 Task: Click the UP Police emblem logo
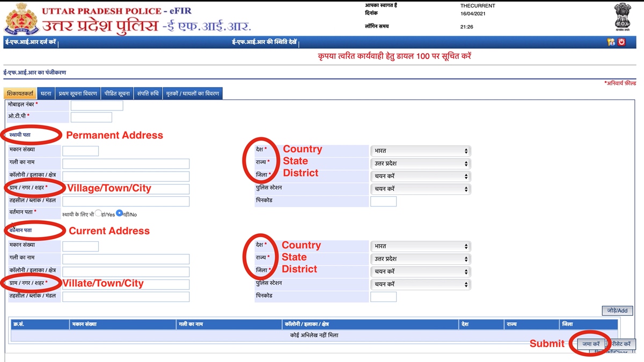tap(21, 19)
